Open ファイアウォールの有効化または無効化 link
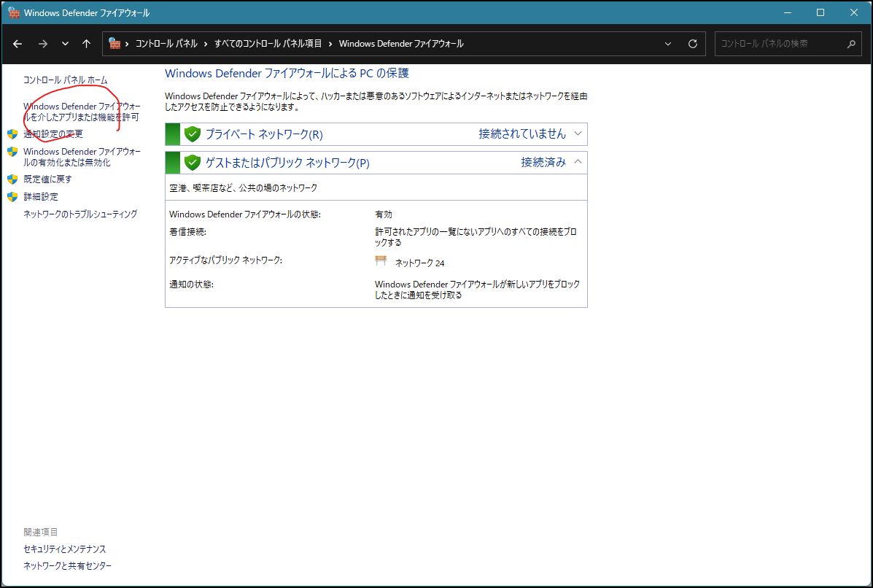 [82, 157]
